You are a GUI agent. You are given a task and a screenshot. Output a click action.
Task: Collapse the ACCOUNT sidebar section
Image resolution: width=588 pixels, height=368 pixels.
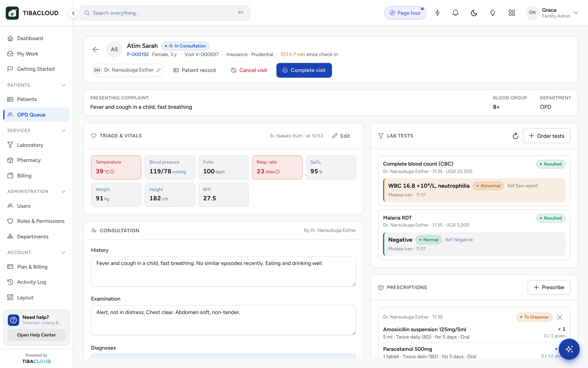(63, 252)
